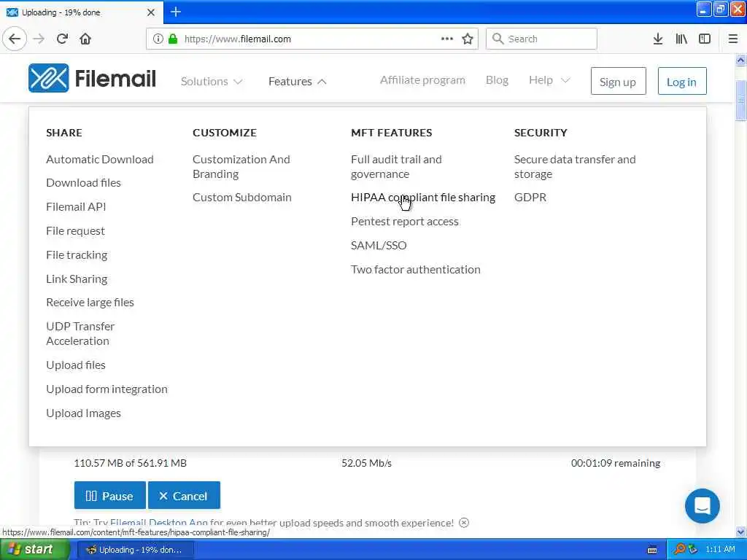
Task: Click the page vertical scrollbar thumb
Action: (740, 101)
